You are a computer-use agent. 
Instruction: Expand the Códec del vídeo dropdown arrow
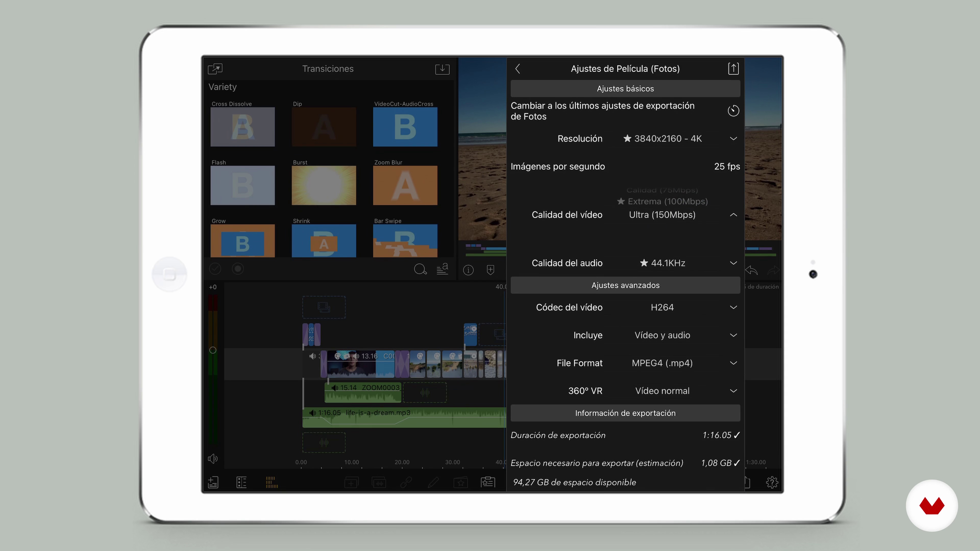point(733,307)
